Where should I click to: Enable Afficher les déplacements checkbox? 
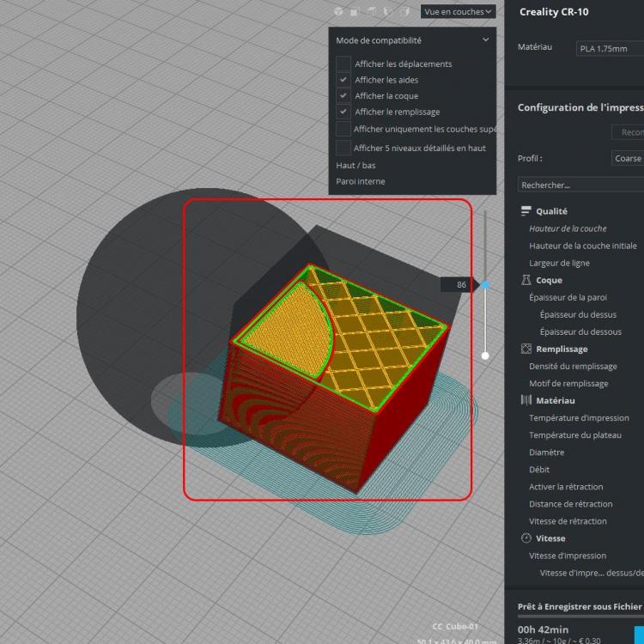click(x=343, y=64)
